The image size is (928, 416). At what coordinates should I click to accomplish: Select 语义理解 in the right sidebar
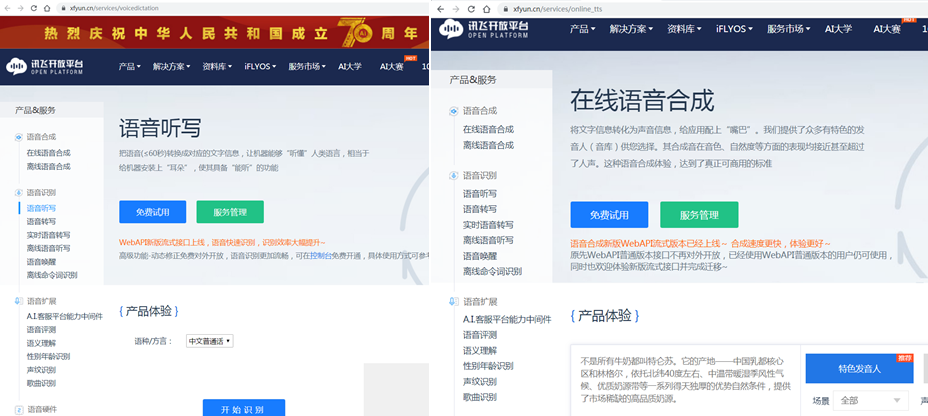[480, 350]
